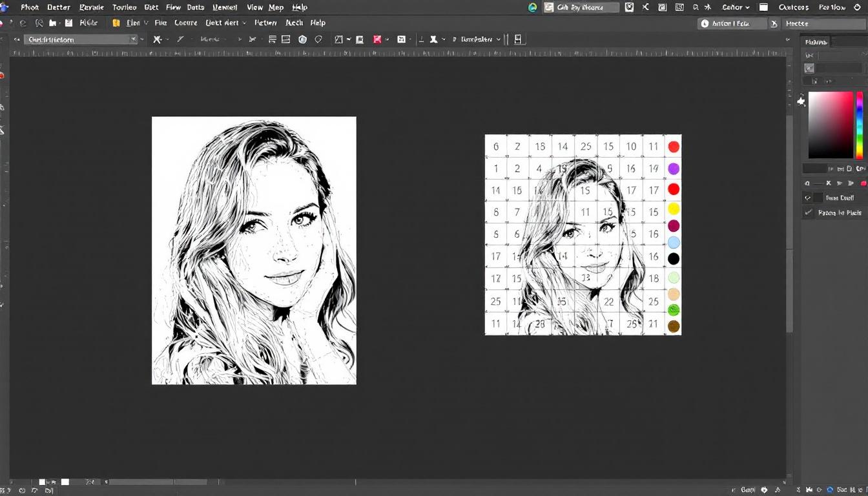Click the white square icon near Cuiceos
Image resolution: width=868 pixels, height=496 pixels.
(x=763, y=7)
